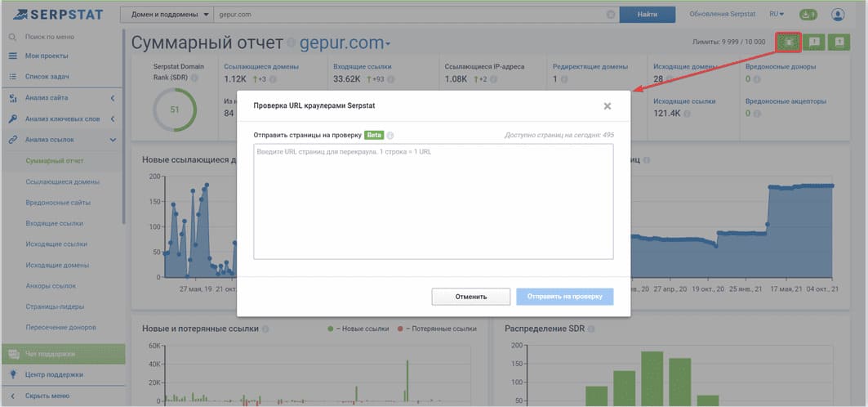Open the info tooltip beside the Beta badge
This screenshot has width=868, height=407.
coord(390,135)
